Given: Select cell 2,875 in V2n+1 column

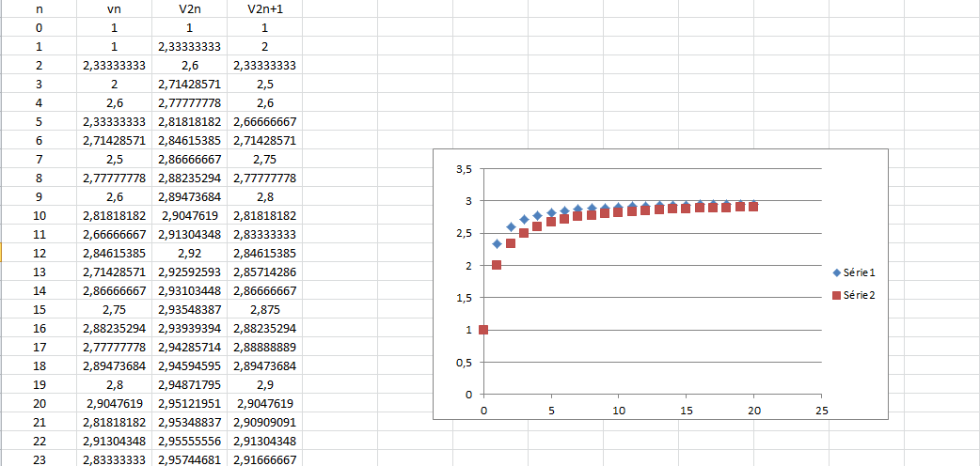Looking at the screenshot, I should 264,309.
